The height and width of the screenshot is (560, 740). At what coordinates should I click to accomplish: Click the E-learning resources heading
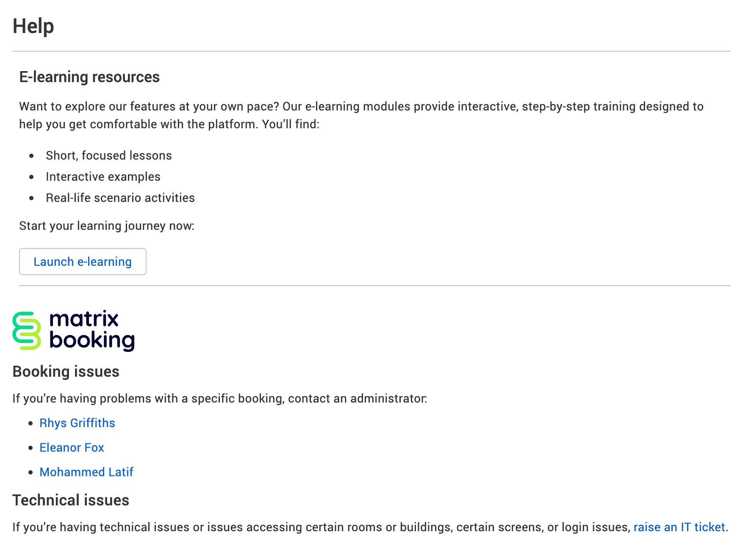click(89, 77)
